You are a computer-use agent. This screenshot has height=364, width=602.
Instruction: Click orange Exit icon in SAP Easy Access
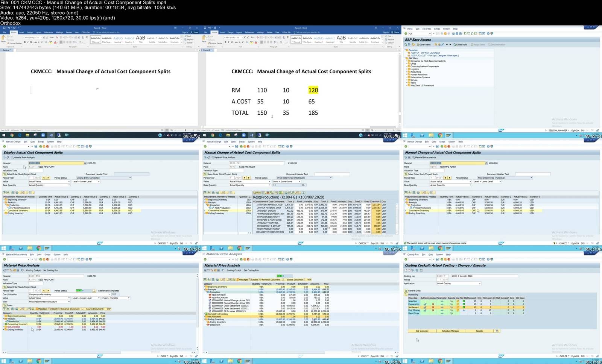pyautogui.click(x=445, y=33)
